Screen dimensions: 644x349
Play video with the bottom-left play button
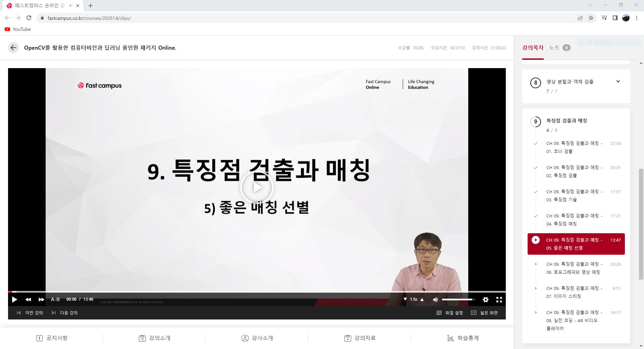coord(14,299)
